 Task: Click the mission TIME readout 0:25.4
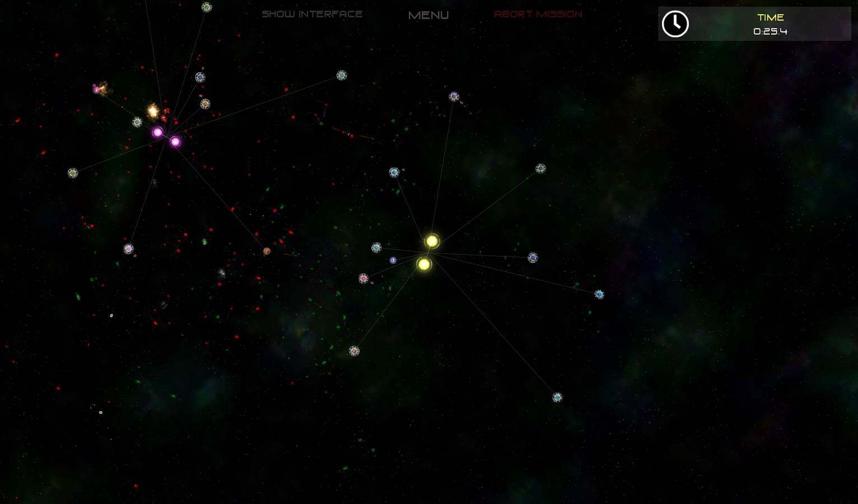[x=770, y=31]
